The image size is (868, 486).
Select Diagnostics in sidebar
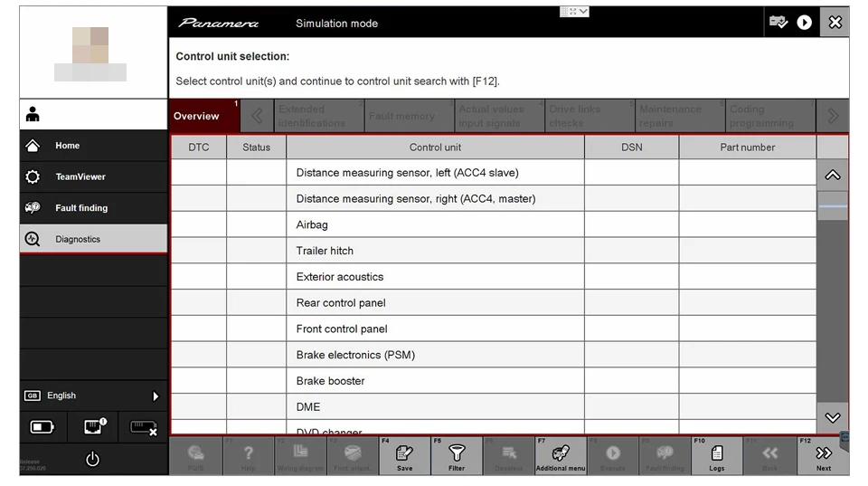pos(93,239)
